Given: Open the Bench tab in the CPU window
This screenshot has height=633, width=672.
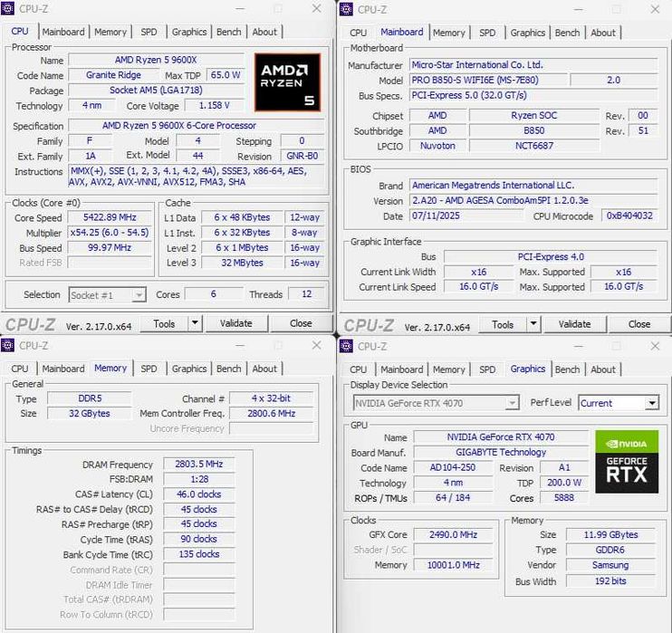Looking at the screenshot, I should pyautogui.click(x=228, y=32).
